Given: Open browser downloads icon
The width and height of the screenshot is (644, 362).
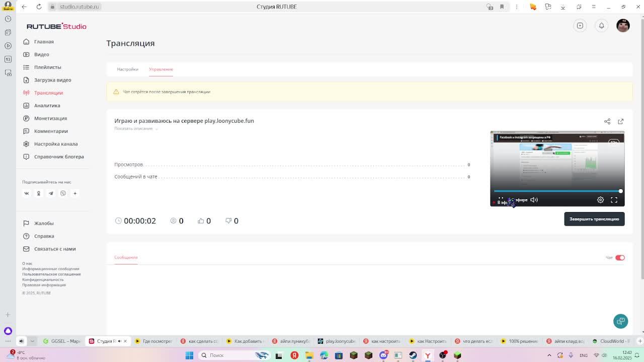Looking at the screenshot, I should 563,7.
